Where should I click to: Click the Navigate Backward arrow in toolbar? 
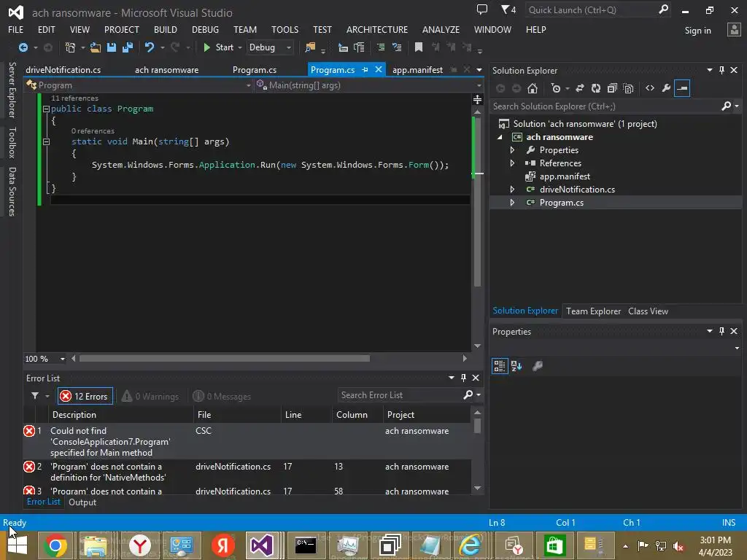click(23, 47)
